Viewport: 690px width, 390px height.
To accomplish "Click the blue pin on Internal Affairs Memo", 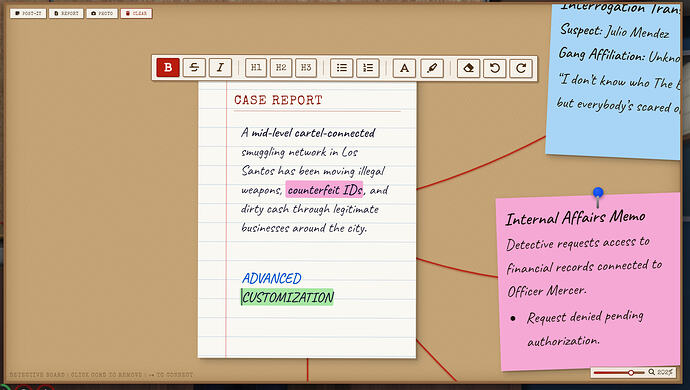I will click(598, 193).
